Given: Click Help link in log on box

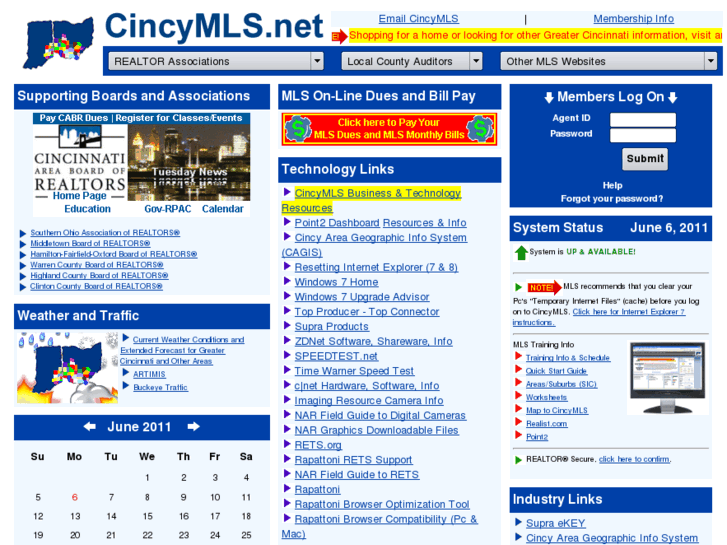Looking at the screenshot, I should pyautogui.click(x=612, y=186).
